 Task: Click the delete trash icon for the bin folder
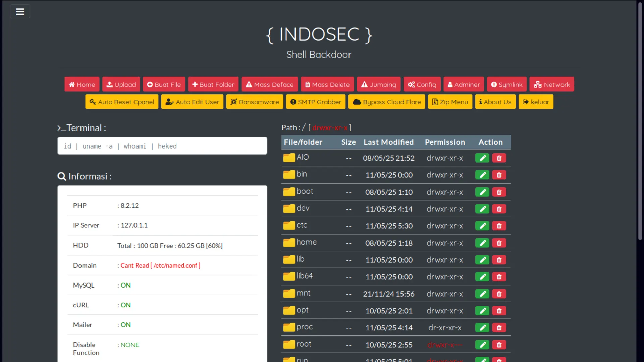(499, 175)
